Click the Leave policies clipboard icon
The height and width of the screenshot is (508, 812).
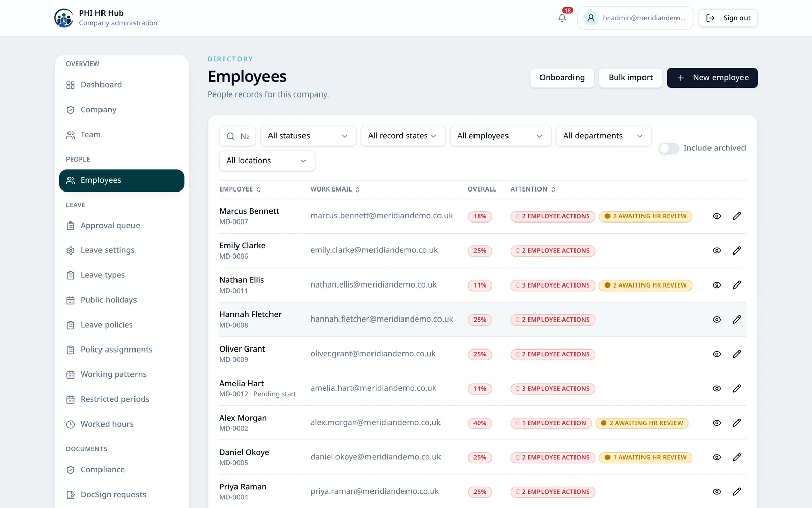pyautogui.click(x=71, y=325)
